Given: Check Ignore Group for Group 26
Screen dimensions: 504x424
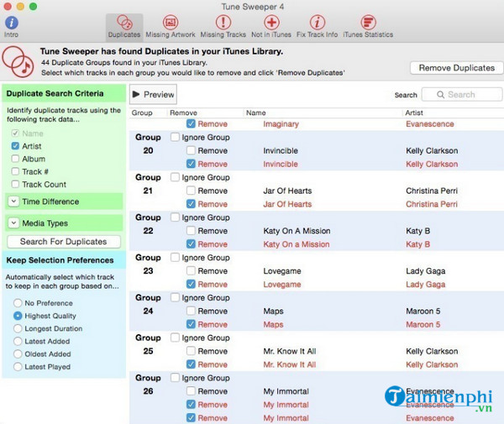Looking at the screenshot, I should coord(175,378).
